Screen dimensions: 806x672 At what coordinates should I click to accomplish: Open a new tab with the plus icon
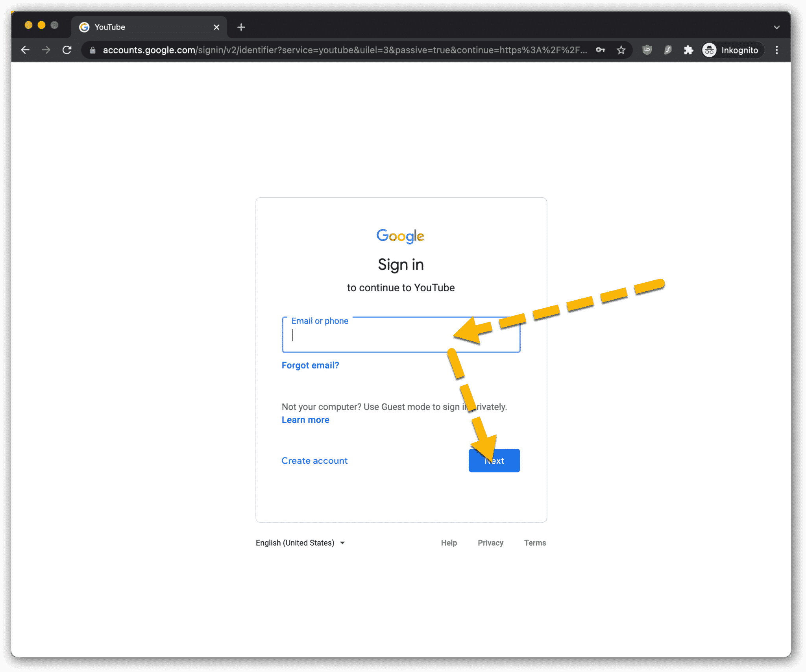(241, 27)
